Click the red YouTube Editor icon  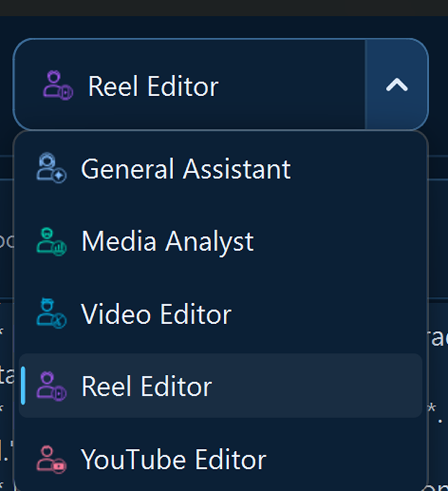52,459
